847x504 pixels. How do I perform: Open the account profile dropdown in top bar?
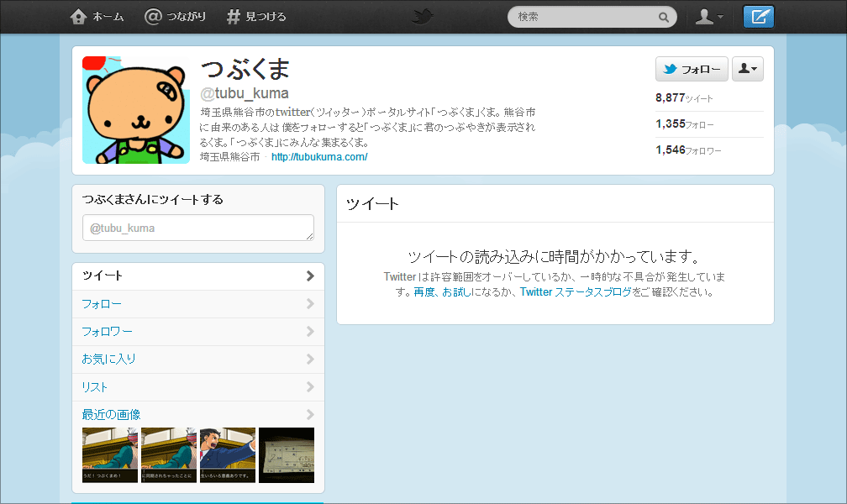(x=708, y=17)
